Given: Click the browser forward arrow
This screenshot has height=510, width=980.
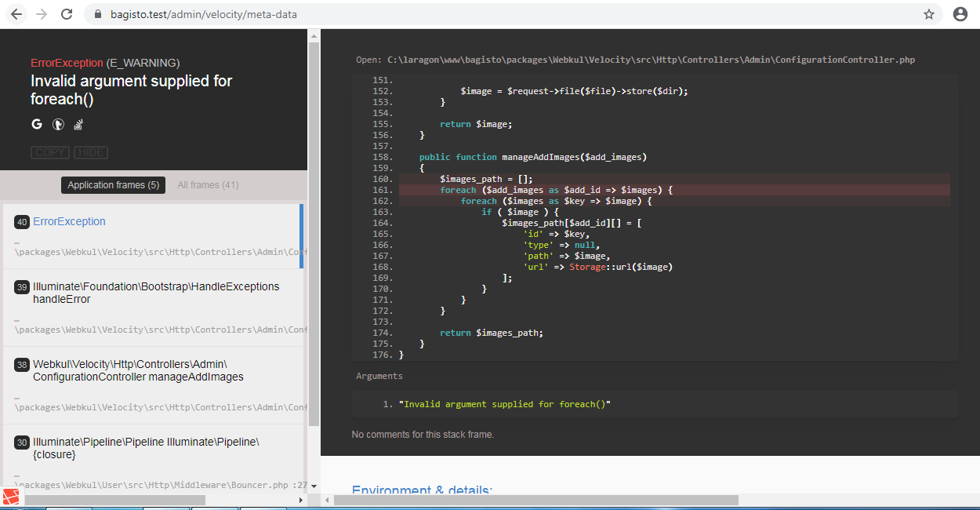Looking at the screenshot, I should pyautogui.click(x=42, y=14).
